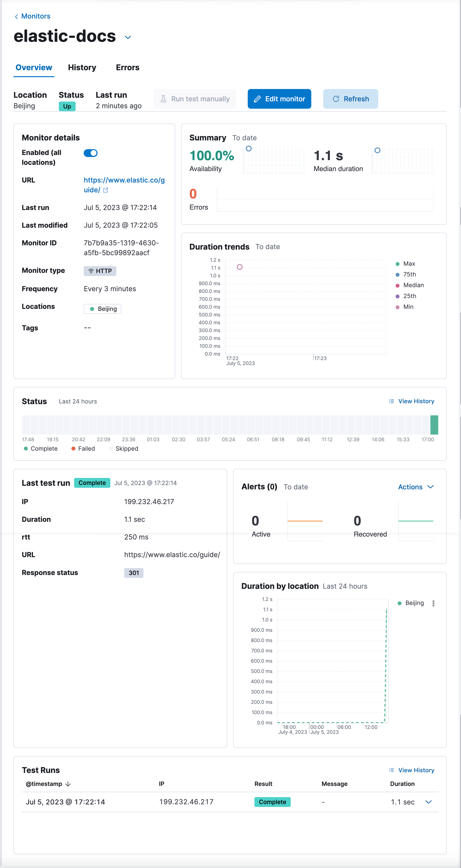Click the green bar in Status timeline

click(x=434, y=424)
